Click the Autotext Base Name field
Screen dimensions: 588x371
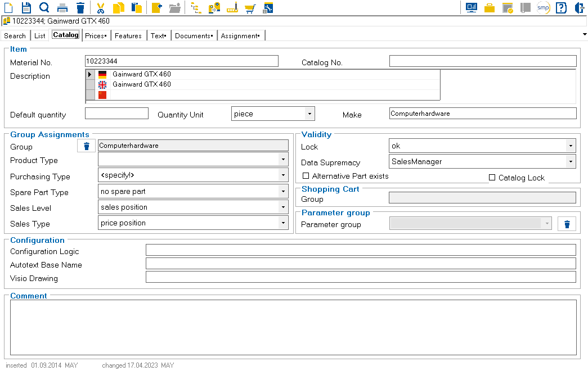click(361, 264)
